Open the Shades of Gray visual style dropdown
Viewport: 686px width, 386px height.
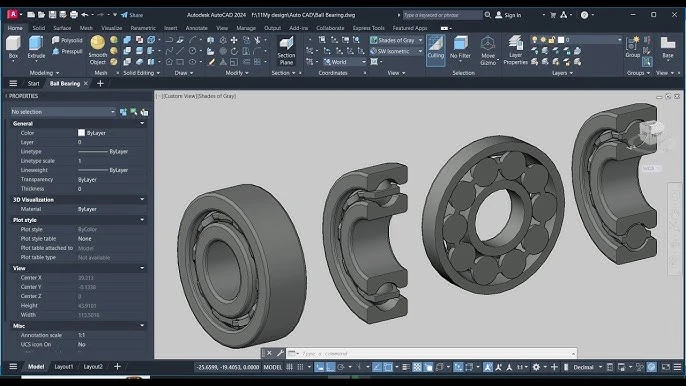point(396,40)
